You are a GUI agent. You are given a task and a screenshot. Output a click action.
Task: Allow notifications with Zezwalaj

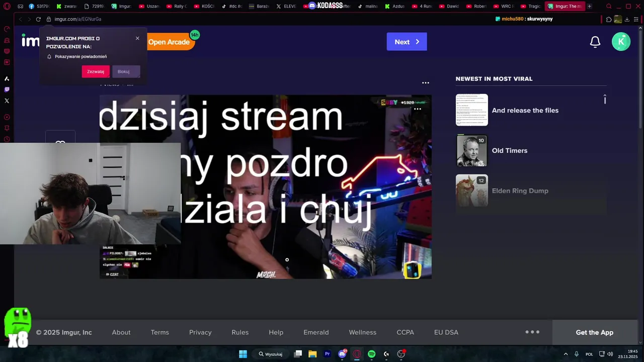click(96, 71)
